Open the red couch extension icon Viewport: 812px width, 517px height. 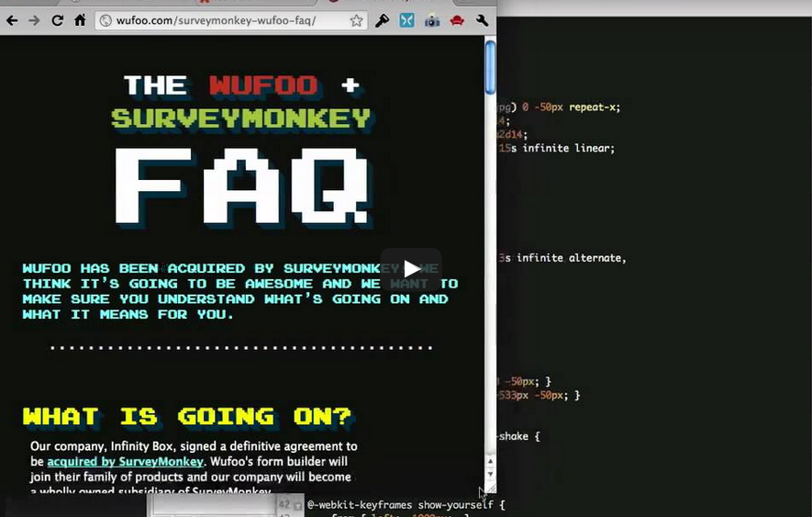point(457,21)
